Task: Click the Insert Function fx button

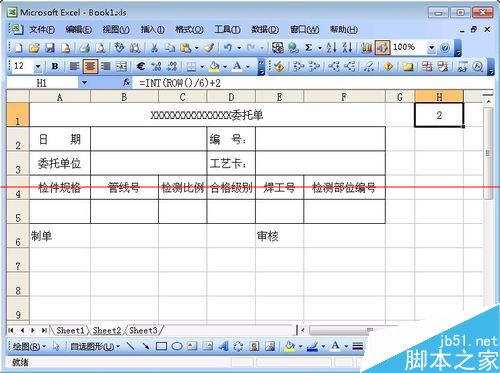Action: tap(126, 82)
